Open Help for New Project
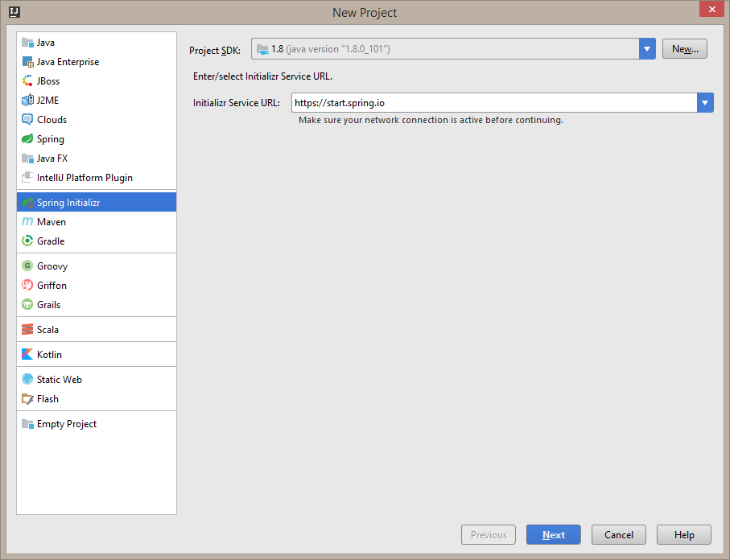This screenshot has height=560, width=730. click(684, 535)
